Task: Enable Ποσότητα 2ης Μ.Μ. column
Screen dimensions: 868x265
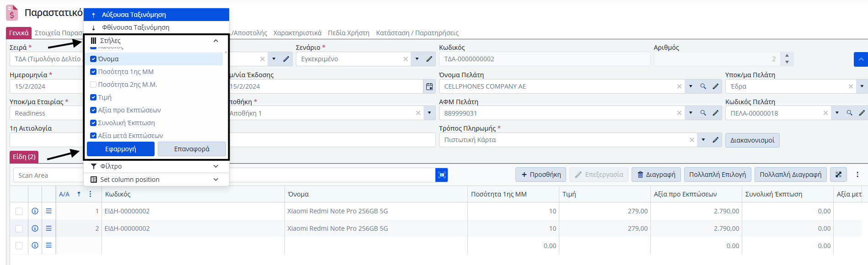Action: pos(93,85)
